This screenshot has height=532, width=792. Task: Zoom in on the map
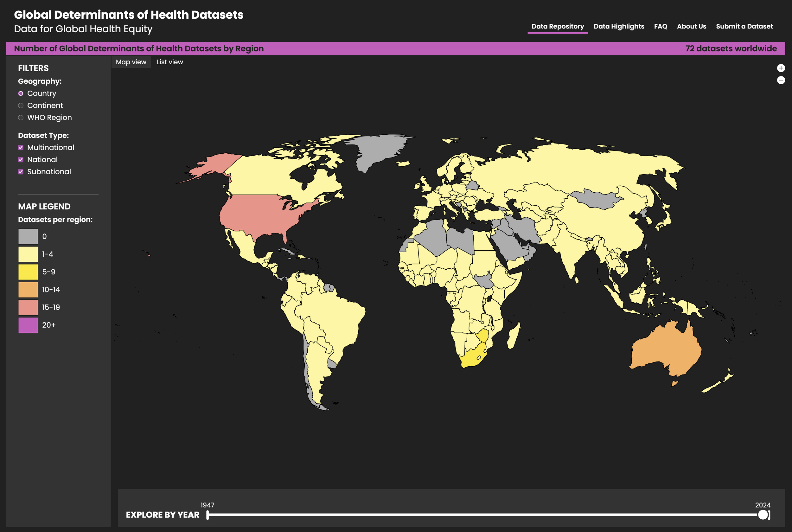click(781, 68)
